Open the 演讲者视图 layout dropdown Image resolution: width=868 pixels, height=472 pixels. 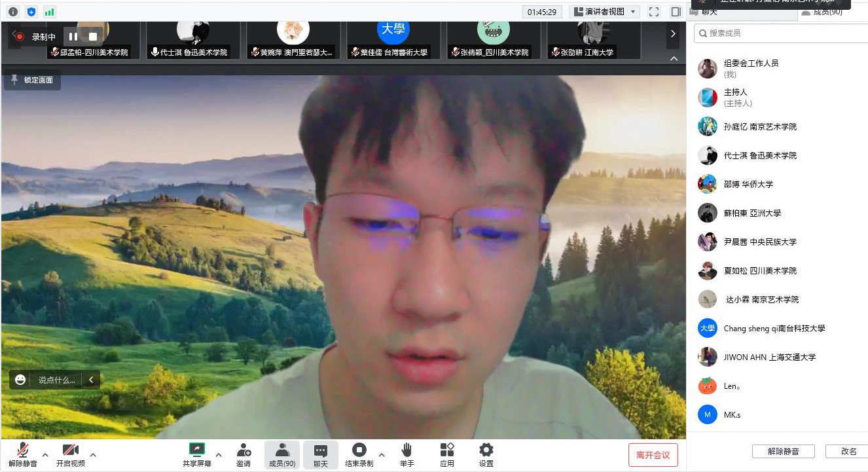coord(604,12)
